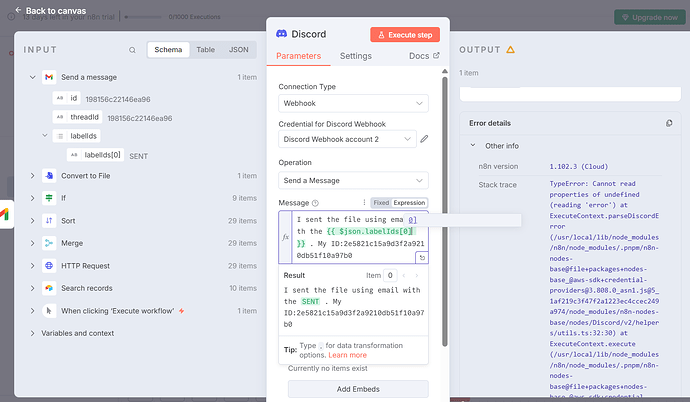Image resolution: width=690 pixels, height=402 pixels.
Task: Open Operation dropdown
Action: tap(353, 180)
